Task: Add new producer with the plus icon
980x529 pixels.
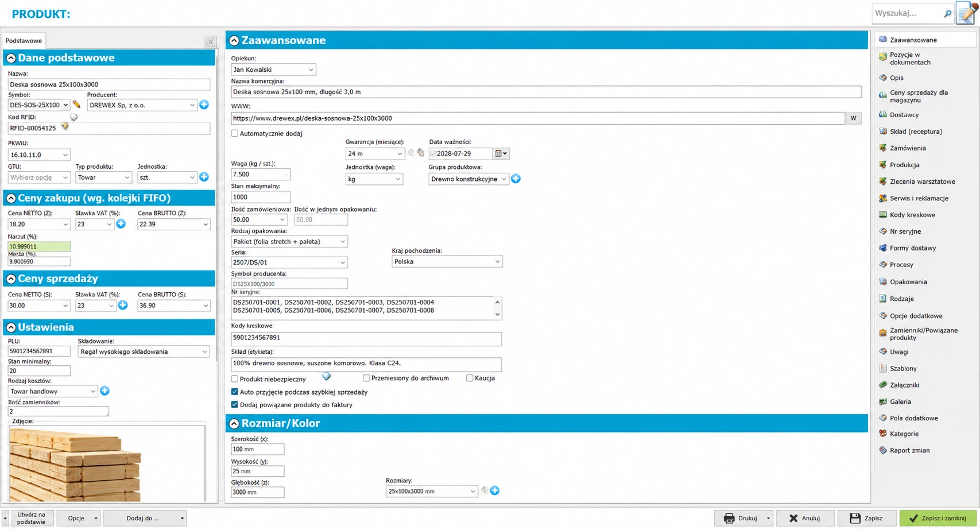Action: (204, 105)
